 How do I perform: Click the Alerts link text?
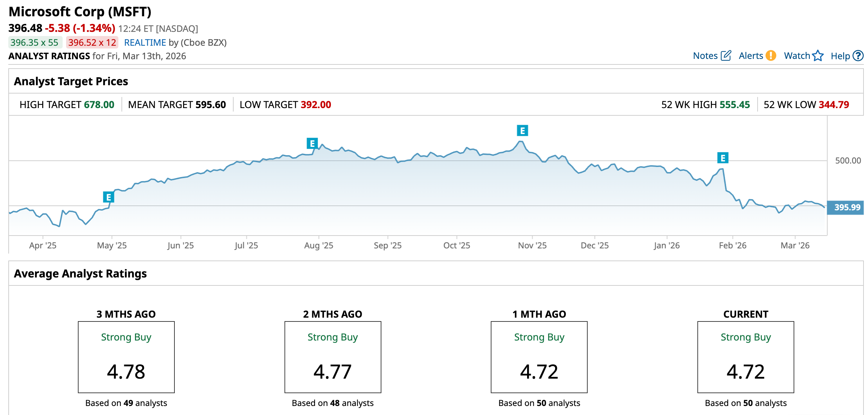pos(751,56)
